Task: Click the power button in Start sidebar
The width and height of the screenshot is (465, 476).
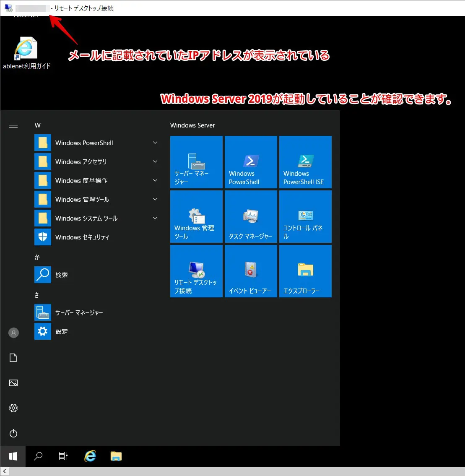Action: [13, 433]
